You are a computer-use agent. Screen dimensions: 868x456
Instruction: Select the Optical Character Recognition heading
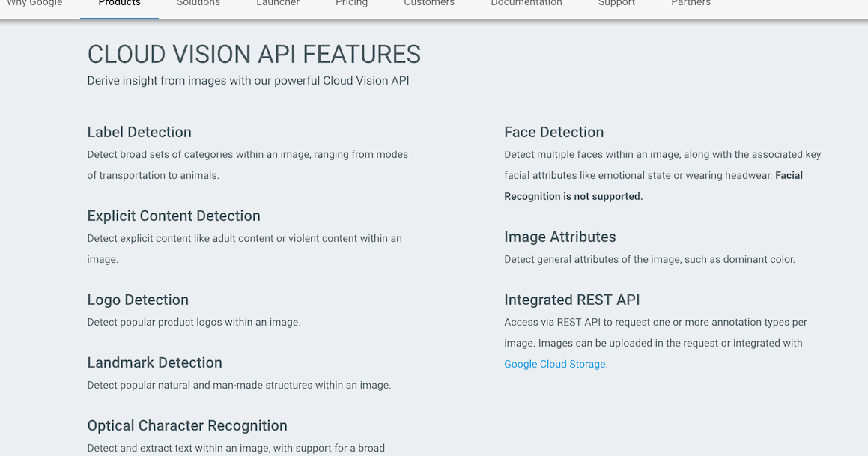pos(187,425)
